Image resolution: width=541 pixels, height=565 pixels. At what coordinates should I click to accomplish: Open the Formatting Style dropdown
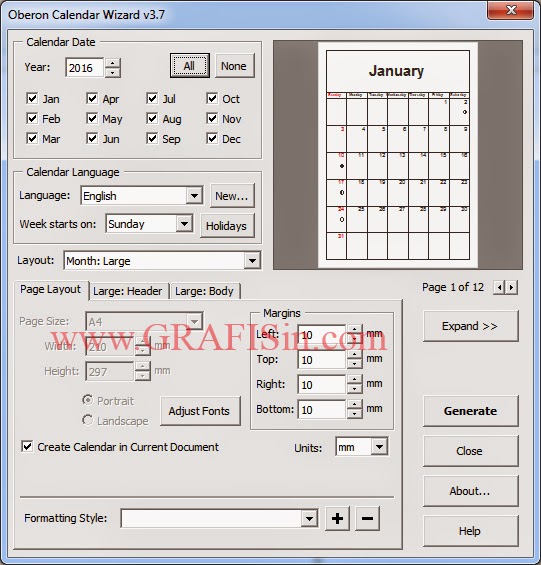tap(309, 519)
